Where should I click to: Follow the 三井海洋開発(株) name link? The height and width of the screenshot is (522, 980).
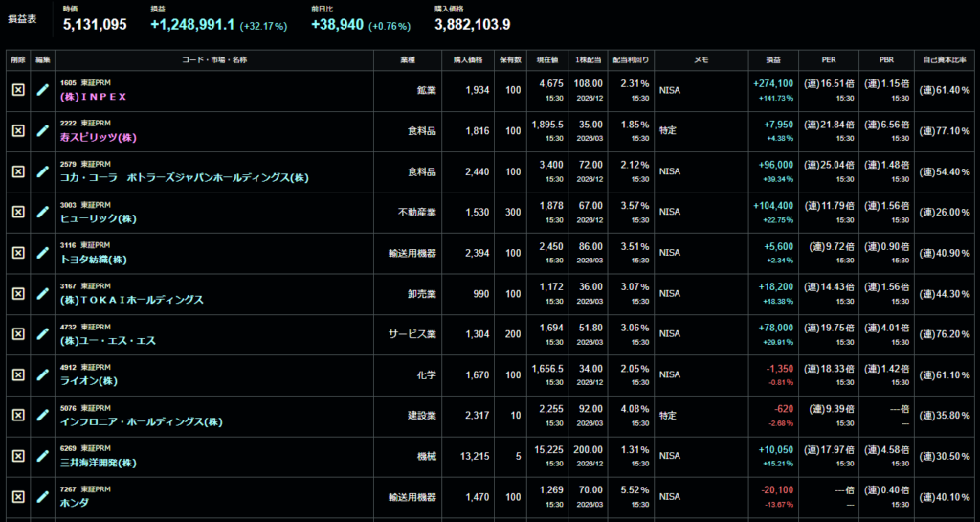tap(98, 463)
